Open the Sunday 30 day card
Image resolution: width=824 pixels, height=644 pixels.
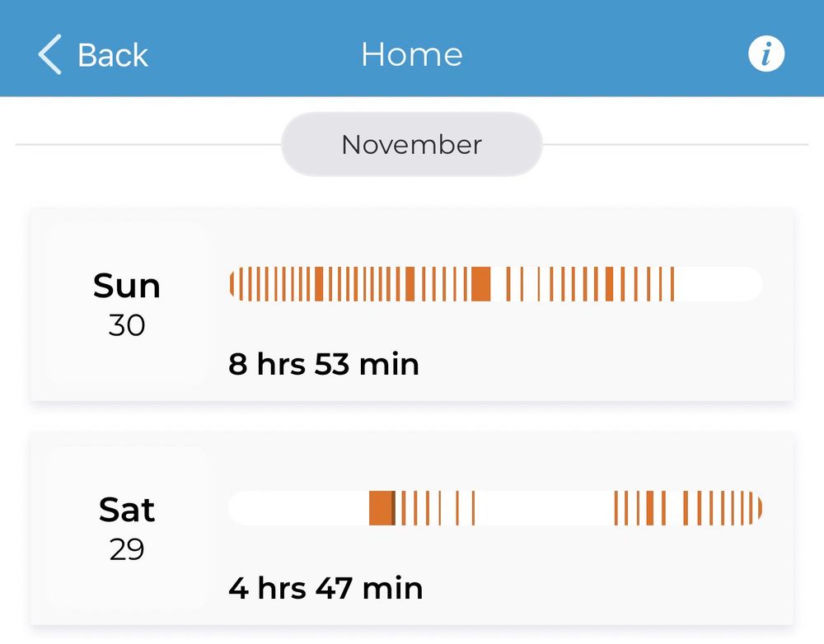[412, 304]
